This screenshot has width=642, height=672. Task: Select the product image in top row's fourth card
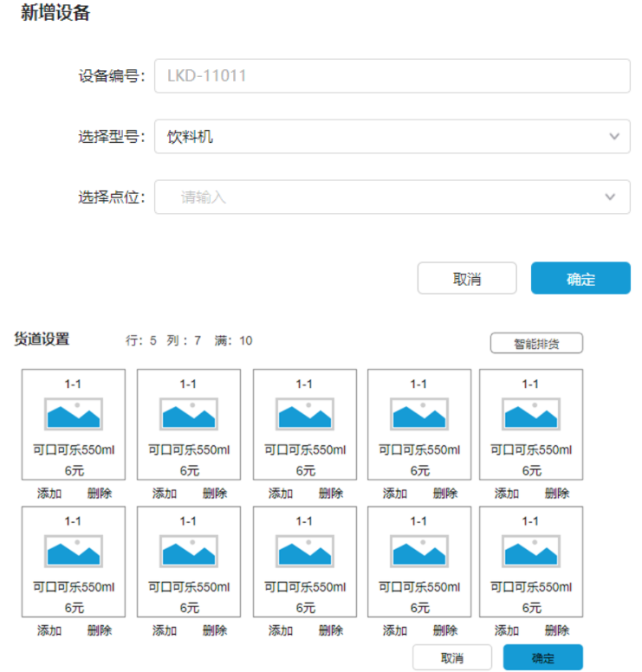click(x=419, y=414)
